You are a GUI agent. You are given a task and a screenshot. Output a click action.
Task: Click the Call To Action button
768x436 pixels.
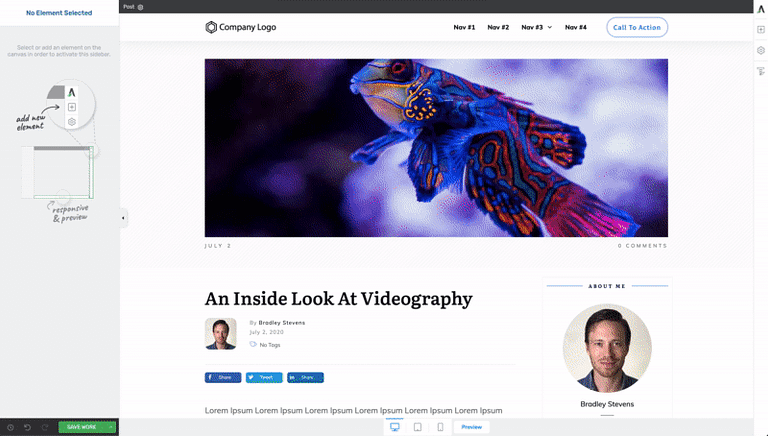pos(637,27)
